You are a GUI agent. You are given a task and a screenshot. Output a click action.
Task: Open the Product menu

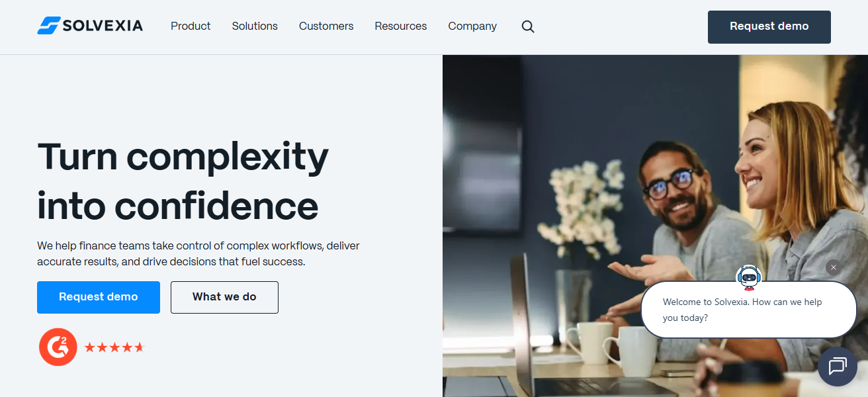tap(191, 26)
